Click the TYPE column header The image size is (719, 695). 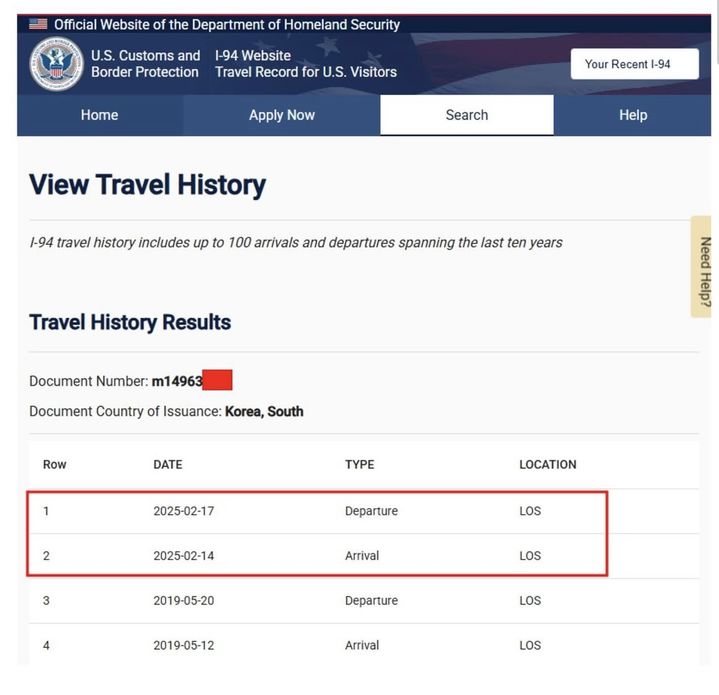click(x=359, y=465)
